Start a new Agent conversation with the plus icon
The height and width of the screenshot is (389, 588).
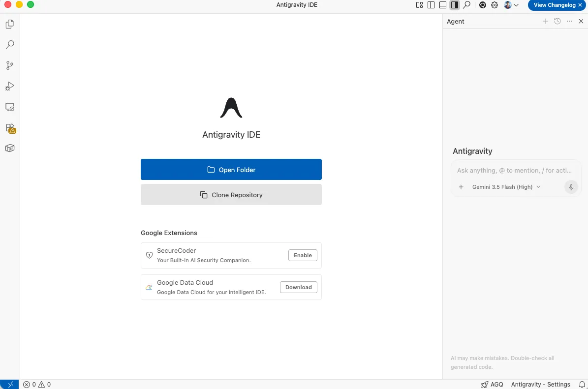click(546, 21)
